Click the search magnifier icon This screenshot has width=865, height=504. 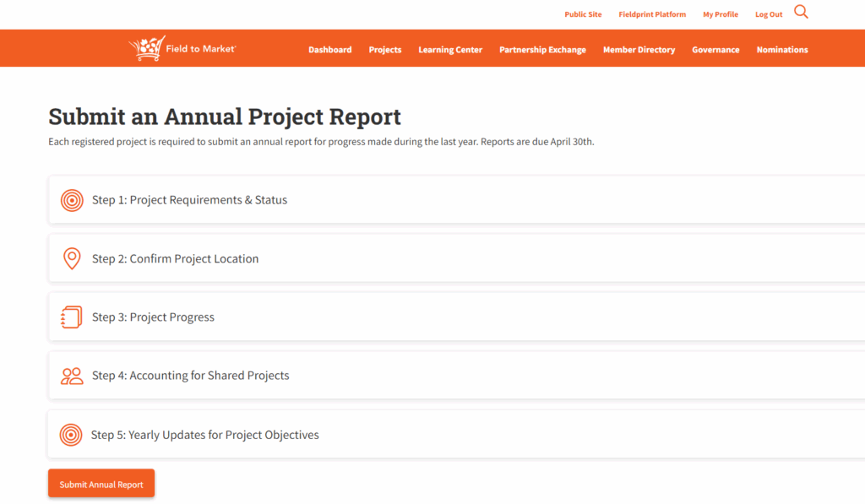click(801, 13)
